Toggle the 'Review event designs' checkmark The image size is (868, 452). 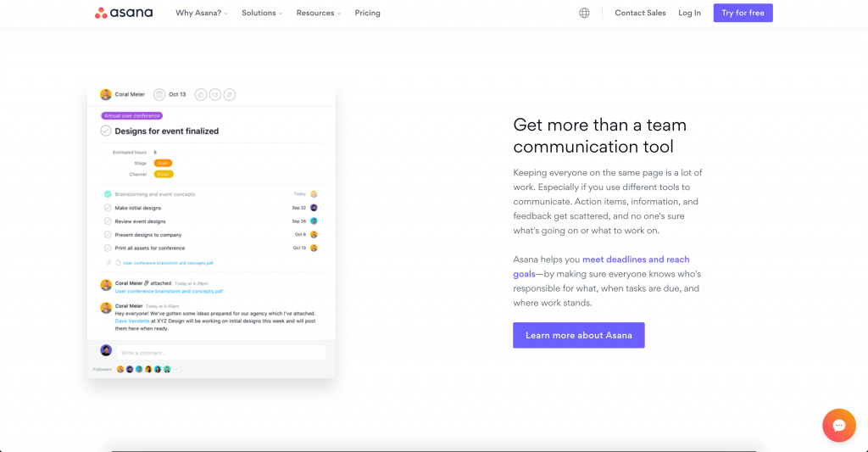click(108, 221)
